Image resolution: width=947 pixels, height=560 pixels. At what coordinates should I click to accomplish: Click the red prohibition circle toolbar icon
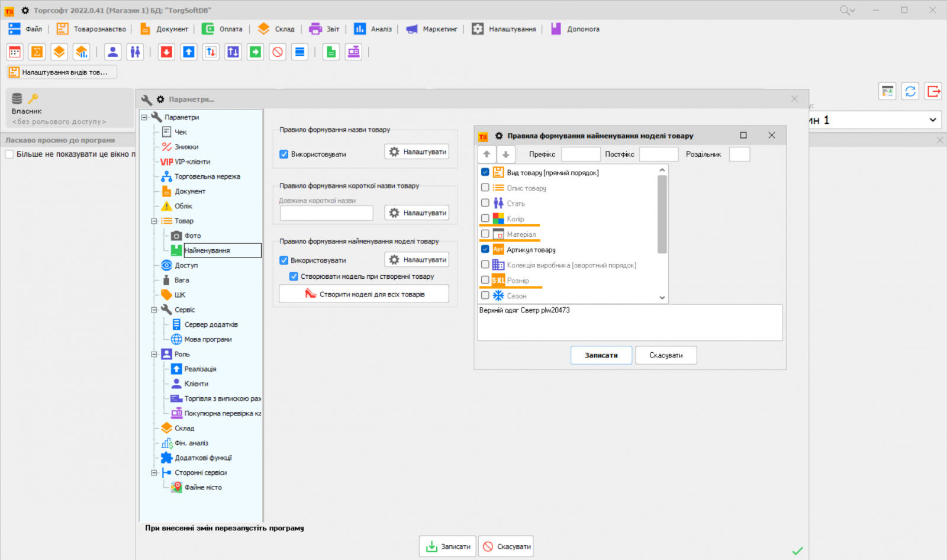click(x=278, y=52)
